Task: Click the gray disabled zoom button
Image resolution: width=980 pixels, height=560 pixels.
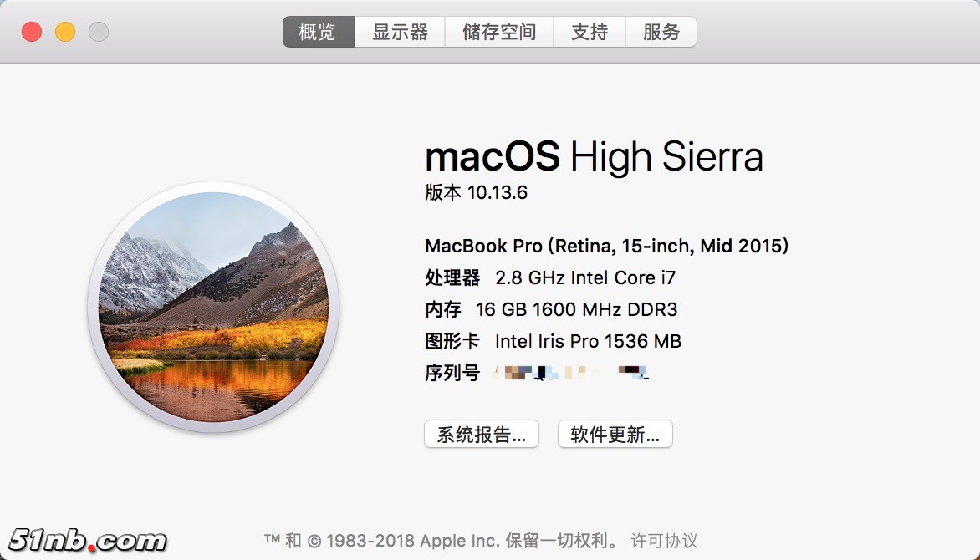Action: coord(99,33)
